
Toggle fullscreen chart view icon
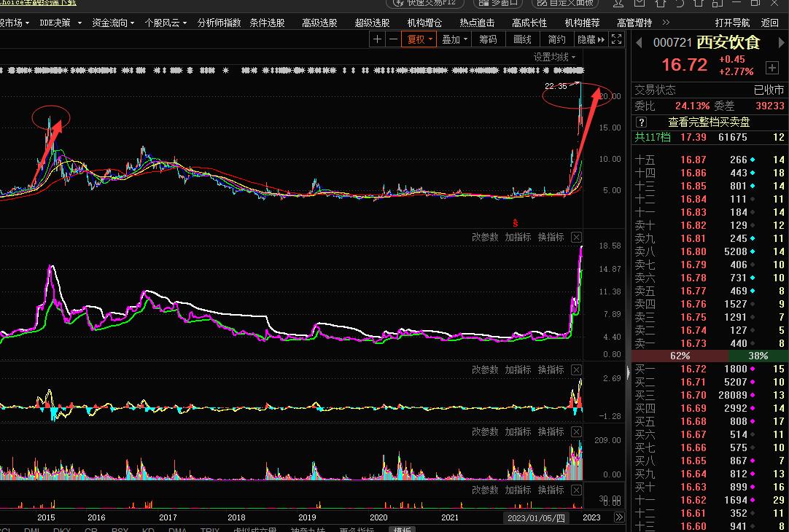[616, 39]
